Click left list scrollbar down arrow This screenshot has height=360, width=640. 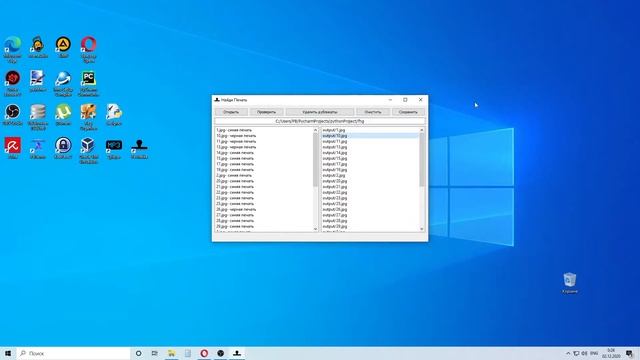pos(316,229)
